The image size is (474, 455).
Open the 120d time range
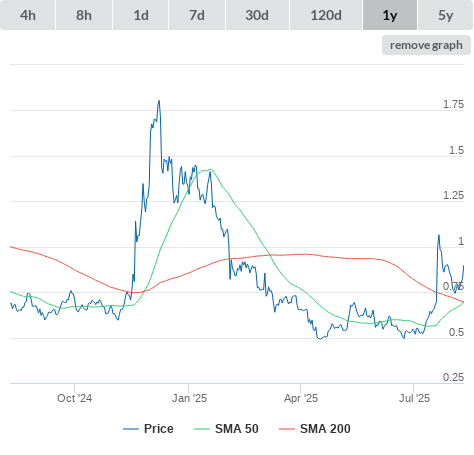pyautogui.click(x=326, y=15)
